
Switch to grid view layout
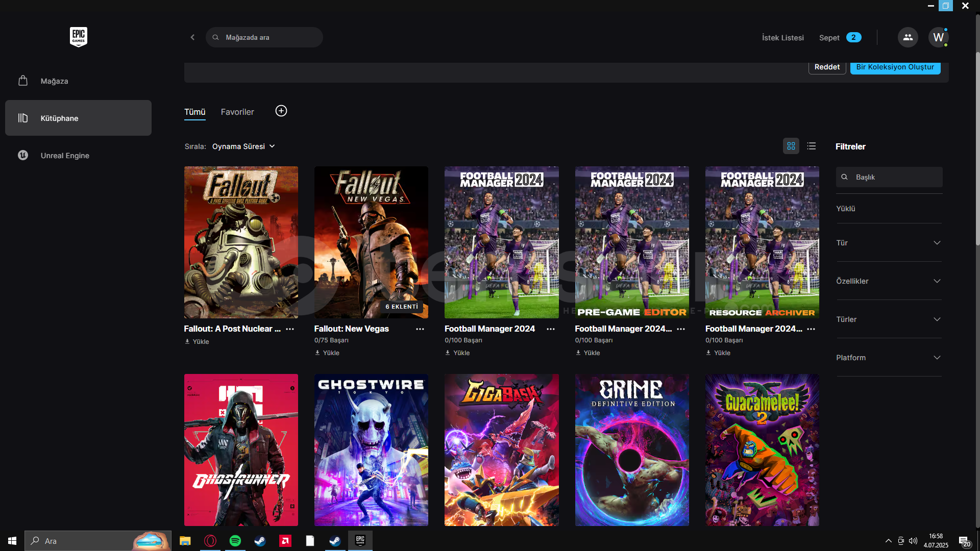[791, 146]
